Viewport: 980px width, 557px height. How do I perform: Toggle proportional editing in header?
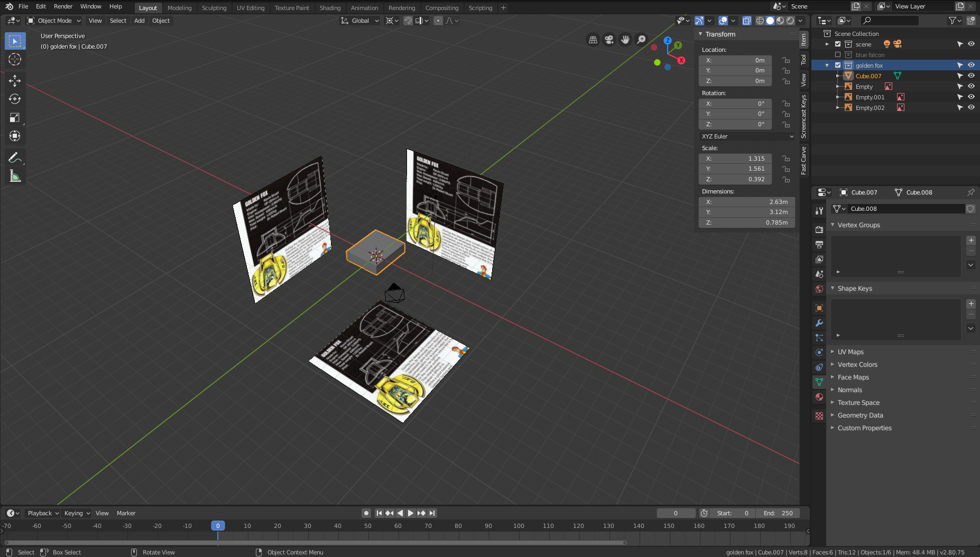point(438,21)
